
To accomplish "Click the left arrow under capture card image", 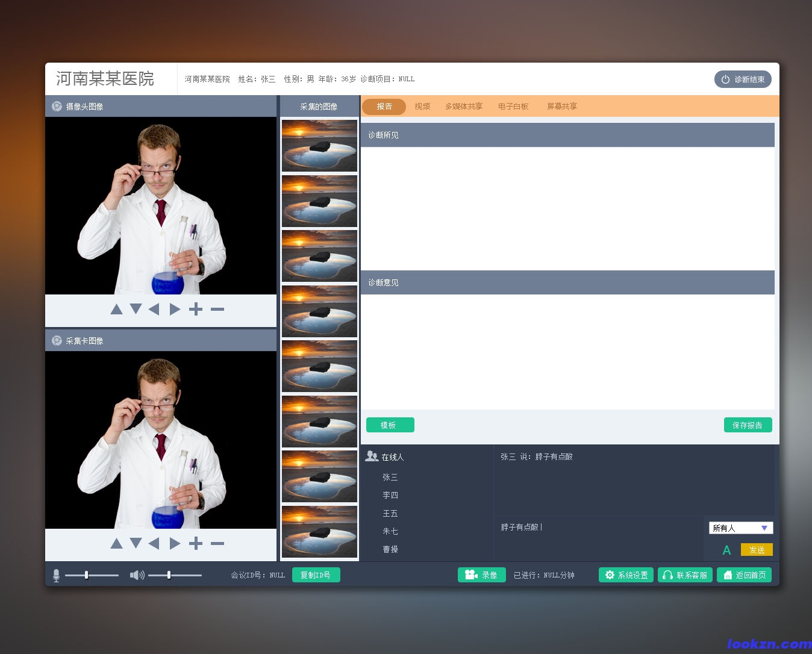I will [154, 544].
